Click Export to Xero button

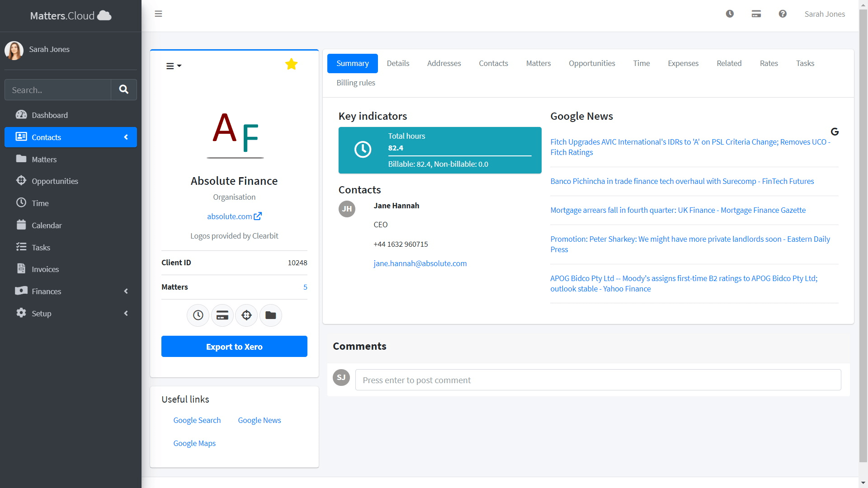(234, 347)
